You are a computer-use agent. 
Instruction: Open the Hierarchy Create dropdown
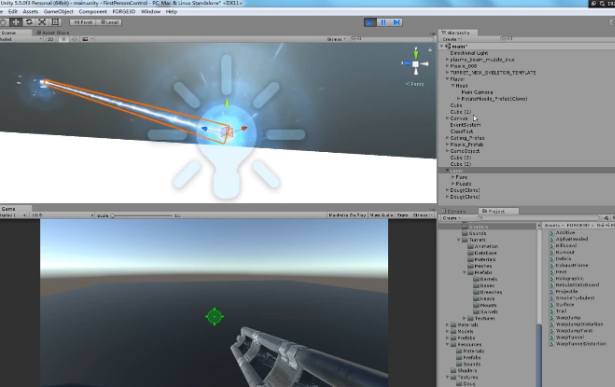[451, 39]
